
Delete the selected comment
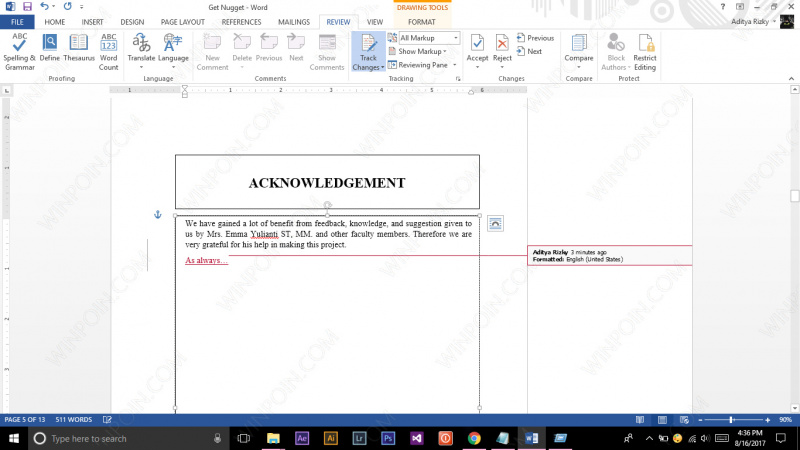pos(242,52)
